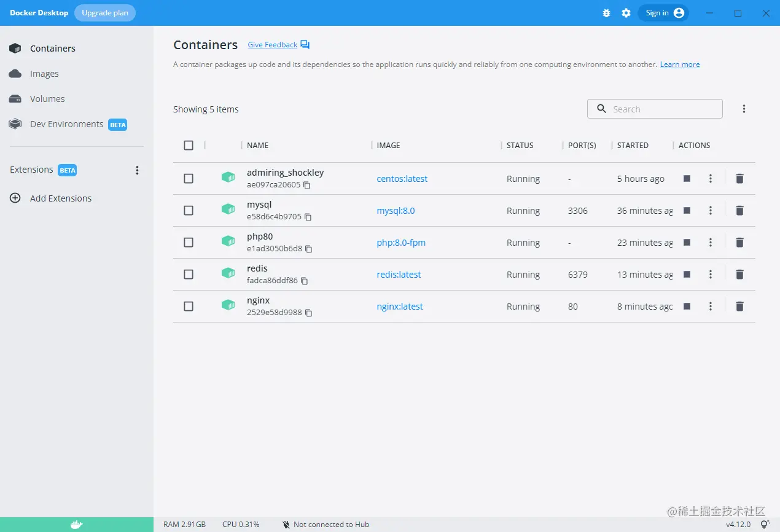
Task: Click the nginx container cube icon
Action: [x=228, y=305]
